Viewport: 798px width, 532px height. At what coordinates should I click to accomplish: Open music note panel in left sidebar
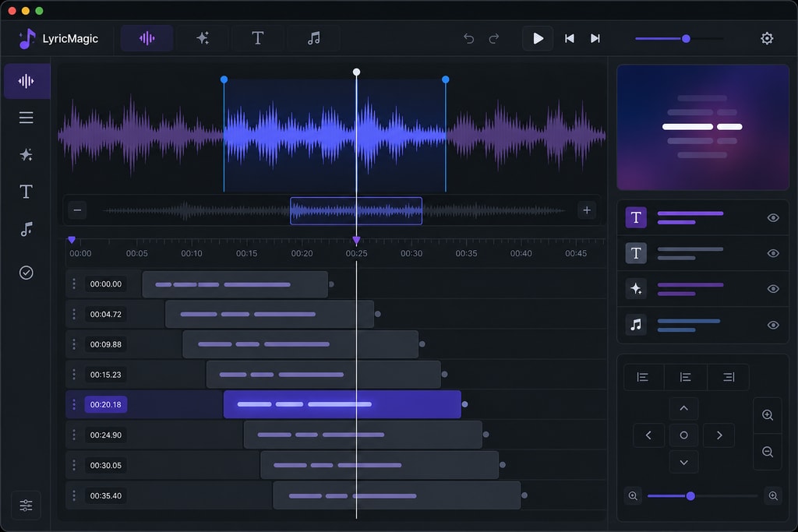[26, 229]
